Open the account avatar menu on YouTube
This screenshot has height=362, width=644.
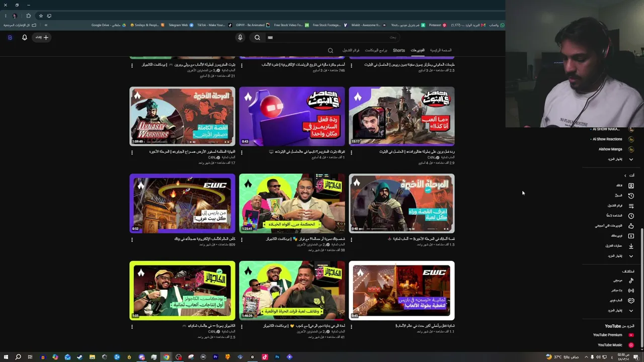click(x=10, y=37)
